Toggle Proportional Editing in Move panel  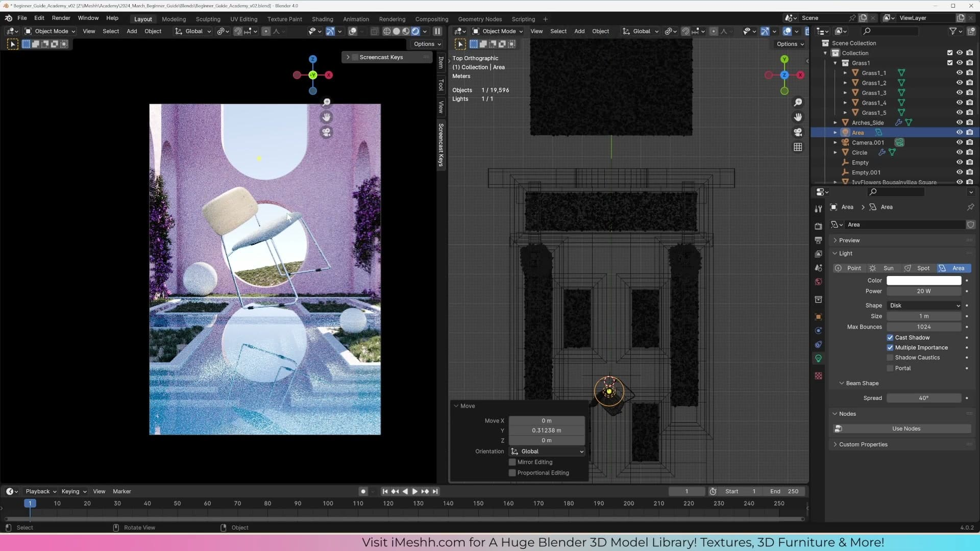512,473
